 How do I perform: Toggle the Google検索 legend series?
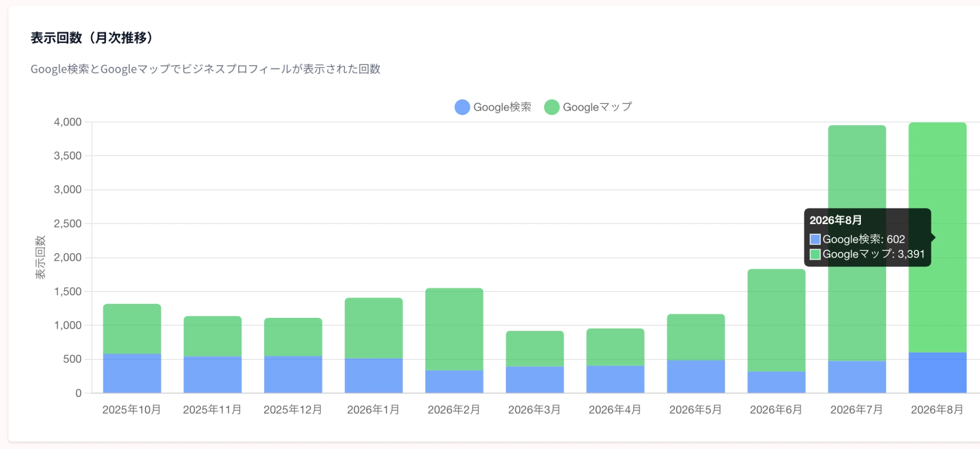[493, 107]
